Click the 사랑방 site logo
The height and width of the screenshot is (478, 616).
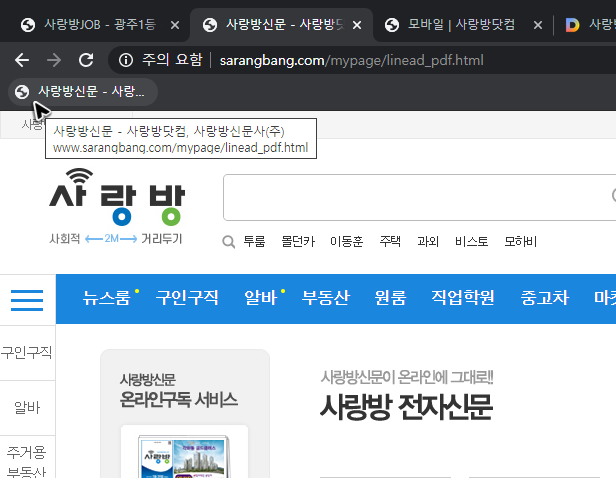pos(117,197)
